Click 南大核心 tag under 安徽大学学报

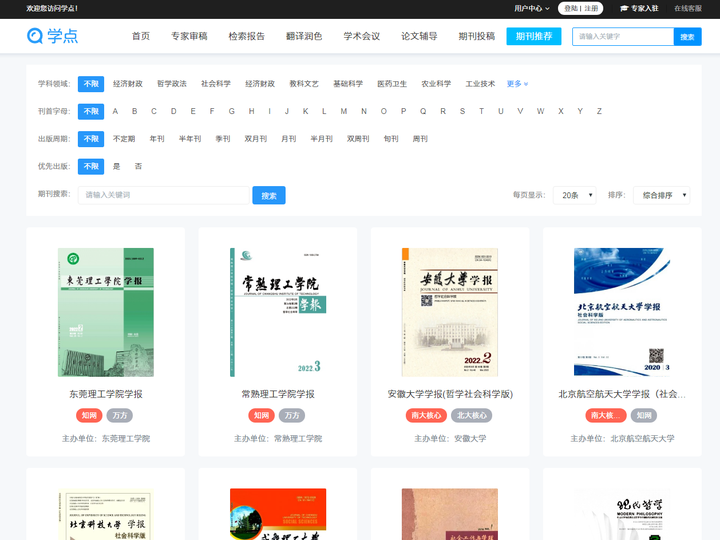pos(426,416)
